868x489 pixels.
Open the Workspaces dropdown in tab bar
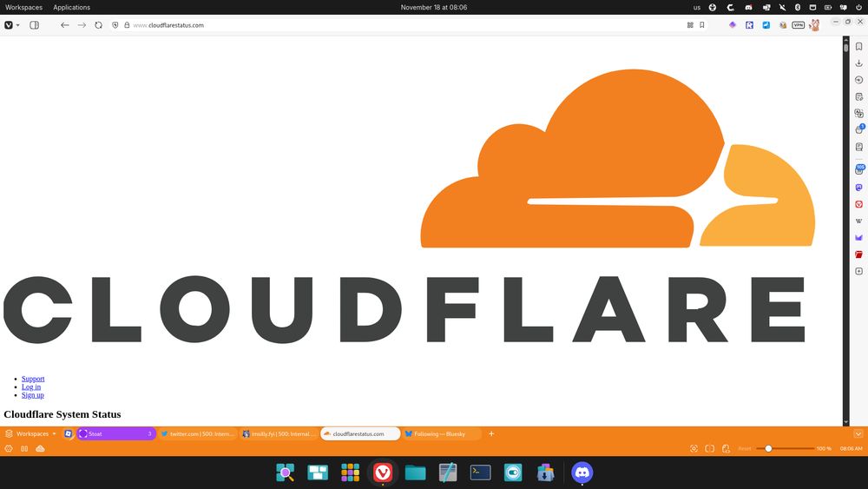[31, 433]
